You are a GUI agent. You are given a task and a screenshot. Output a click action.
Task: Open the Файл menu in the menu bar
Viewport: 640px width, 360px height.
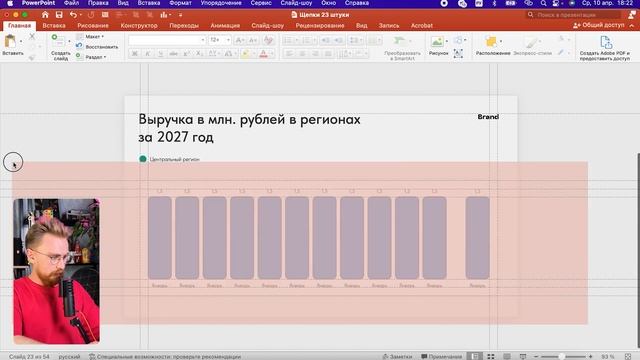tap(71, 3)
